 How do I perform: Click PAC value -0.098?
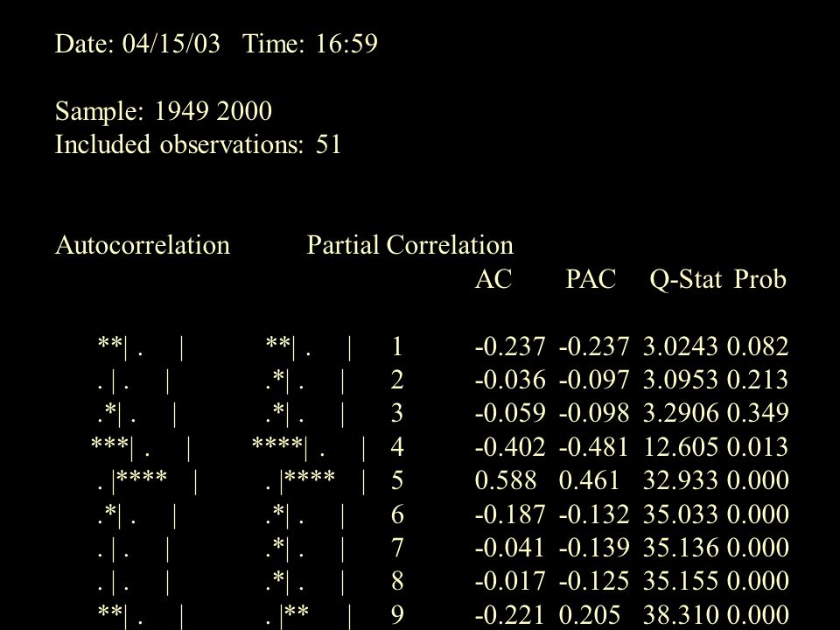594,413
